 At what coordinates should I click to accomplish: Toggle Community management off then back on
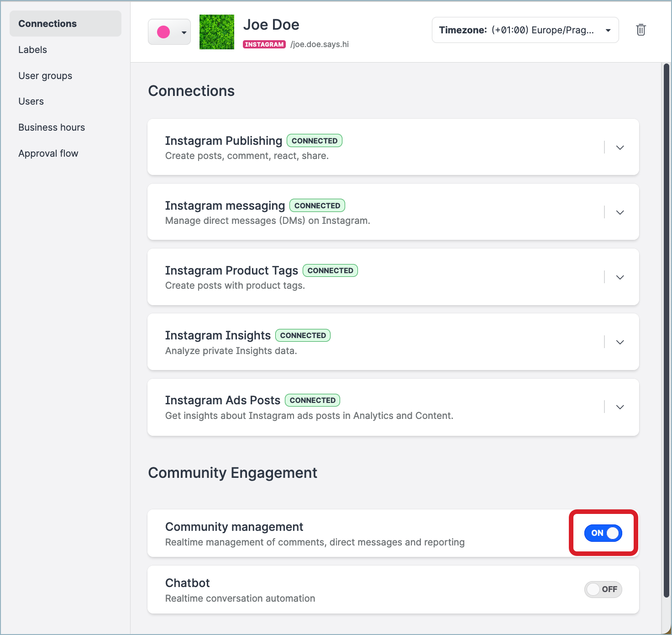click(603, 533)
